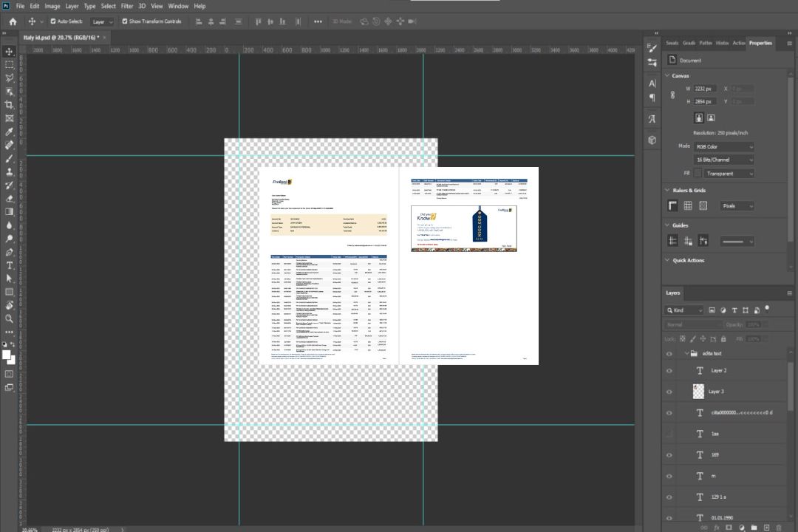Uncheck the Auto-Select checkbox
The height and width of the screenshot is (532, 798).
click(x=53, y=21)
